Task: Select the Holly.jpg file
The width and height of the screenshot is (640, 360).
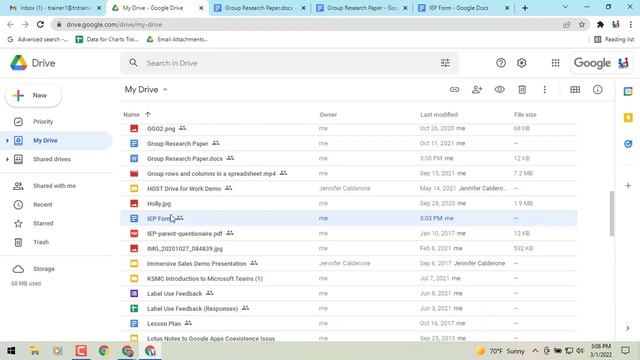Action: (349, 203)
